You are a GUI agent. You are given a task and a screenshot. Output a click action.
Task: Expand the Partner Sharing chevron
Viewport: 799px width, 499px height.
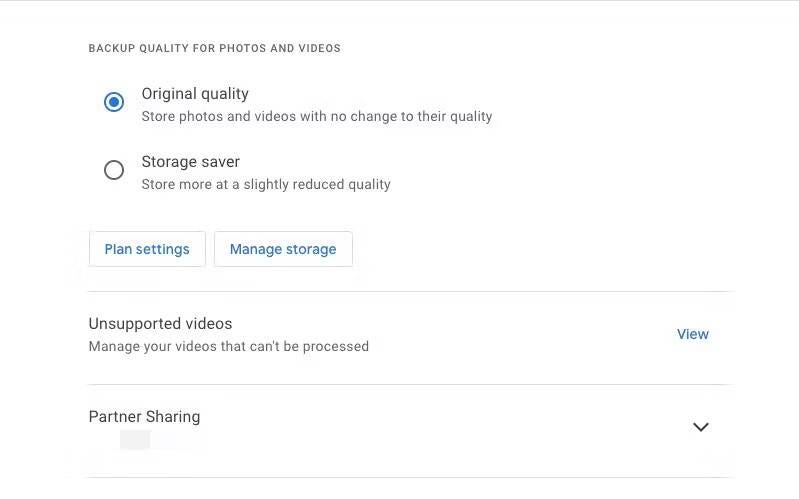701,427
